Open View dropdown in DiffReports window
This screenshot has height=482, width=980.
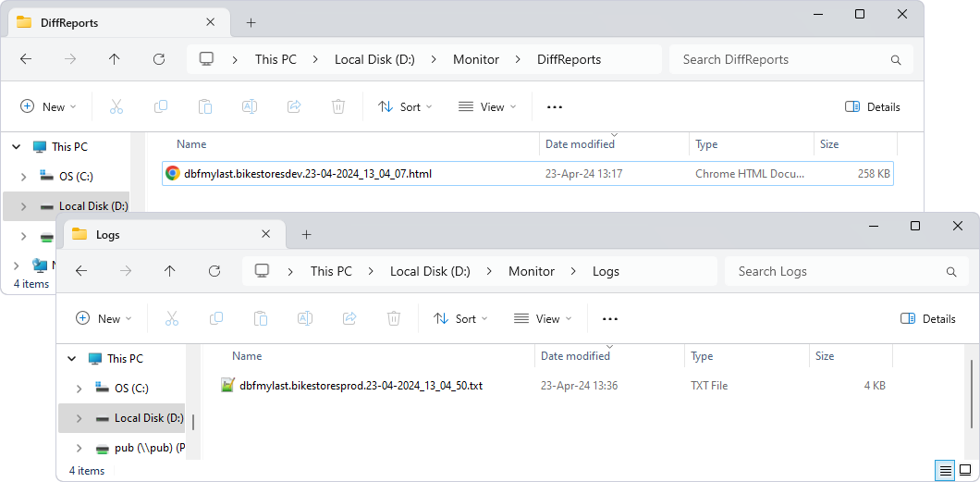tap(487, 107)
